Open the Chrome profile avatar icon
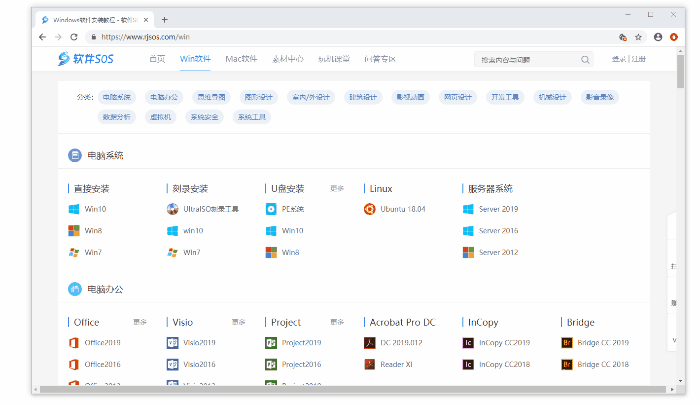 [658, 37]
